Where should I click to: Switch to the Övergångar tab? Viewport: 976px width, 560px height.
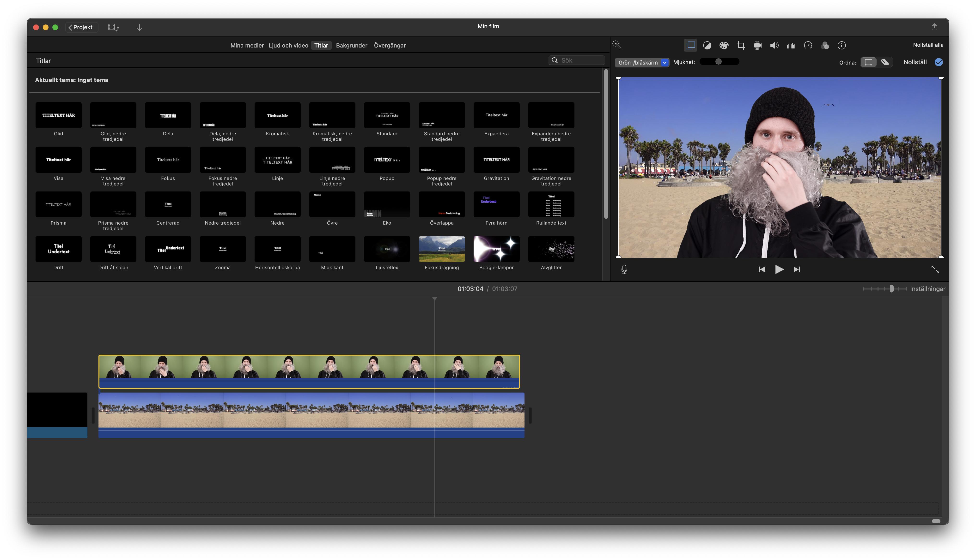tap(390, 45)
